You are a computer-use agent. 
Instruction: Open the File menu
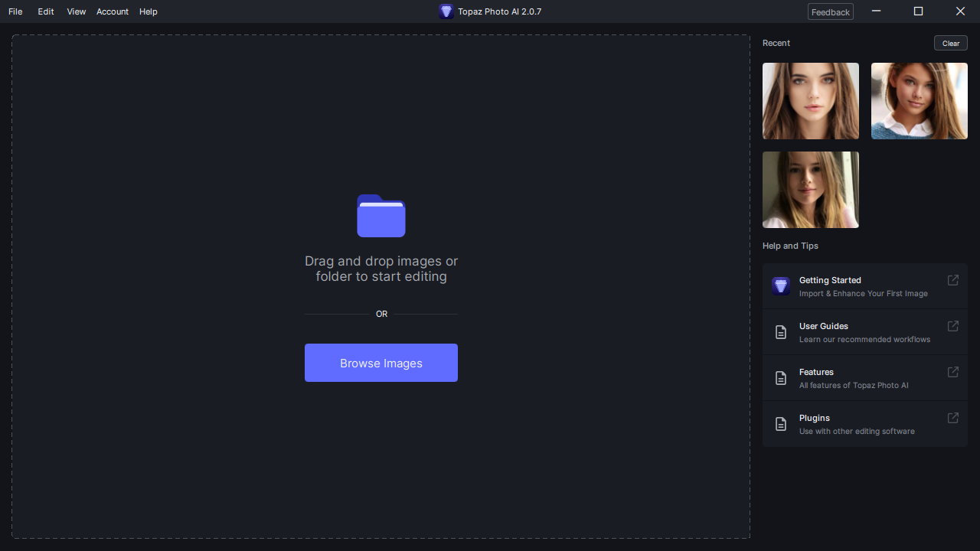(x=15, y=11)
